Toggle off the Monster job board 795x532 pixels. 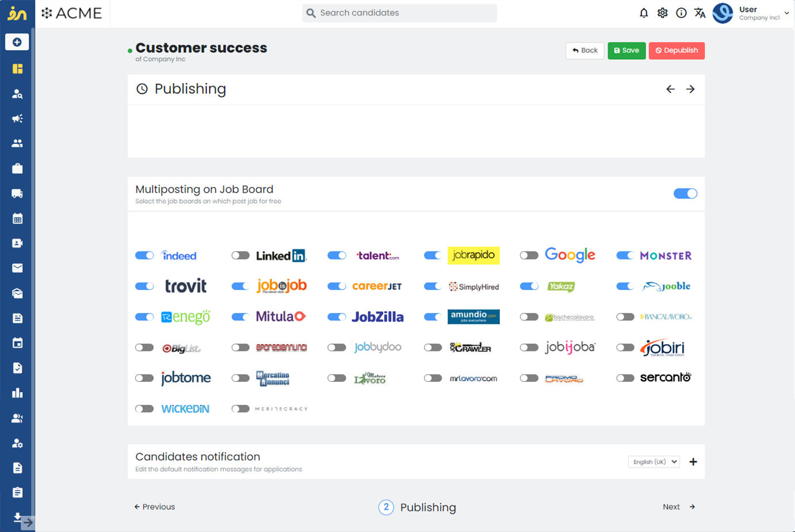click(625, 255)
